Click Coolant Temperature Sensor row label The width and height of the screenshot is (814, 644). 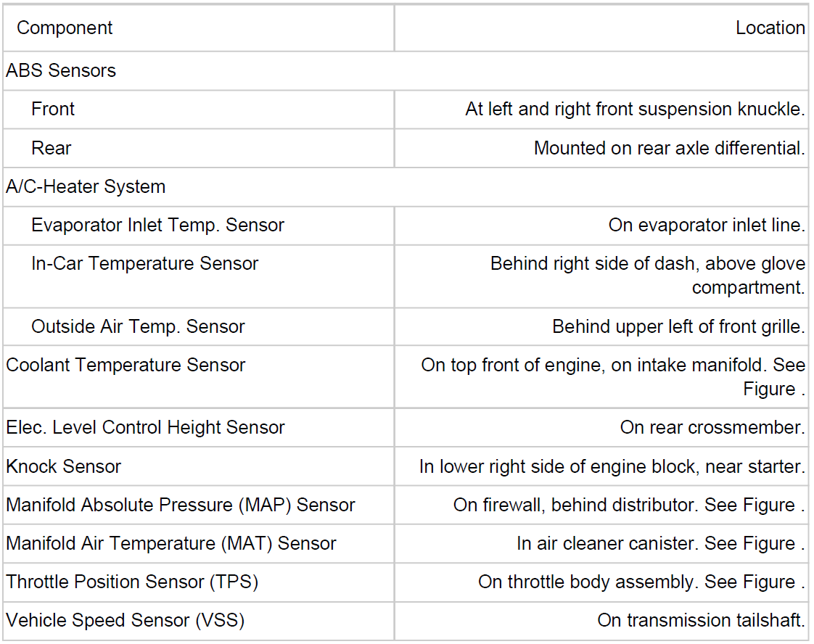coord(126,366)
